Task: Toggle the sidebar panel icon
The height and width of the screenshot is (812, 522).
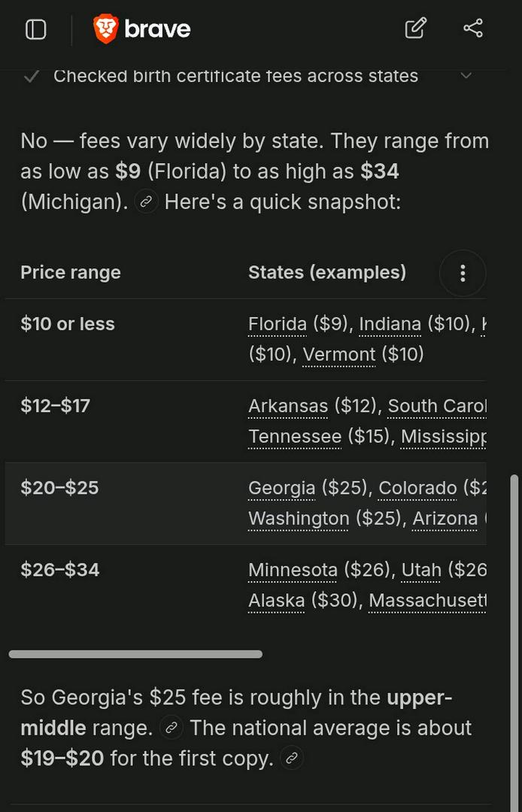Action: 36,29
